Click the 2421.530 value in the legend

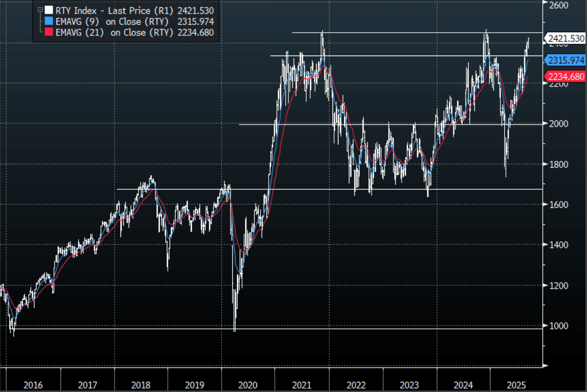[x=196, y=10]
